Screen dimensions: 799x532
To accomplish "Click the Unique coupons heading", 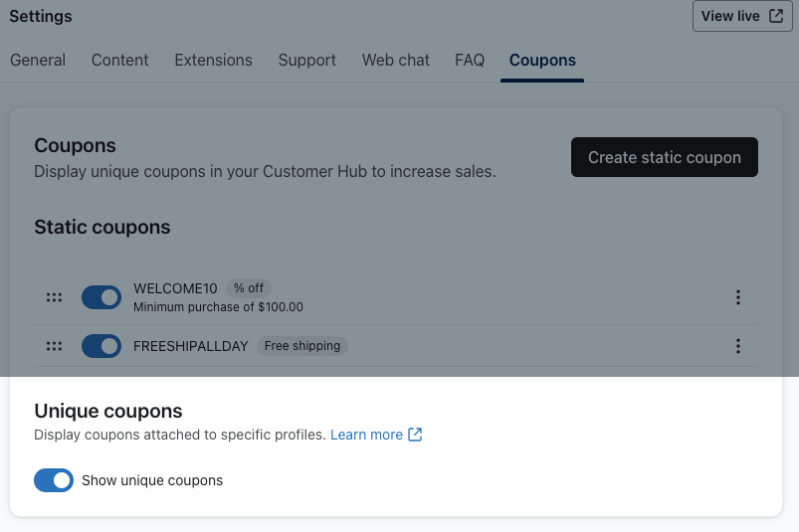I will (x=108, y=411).
